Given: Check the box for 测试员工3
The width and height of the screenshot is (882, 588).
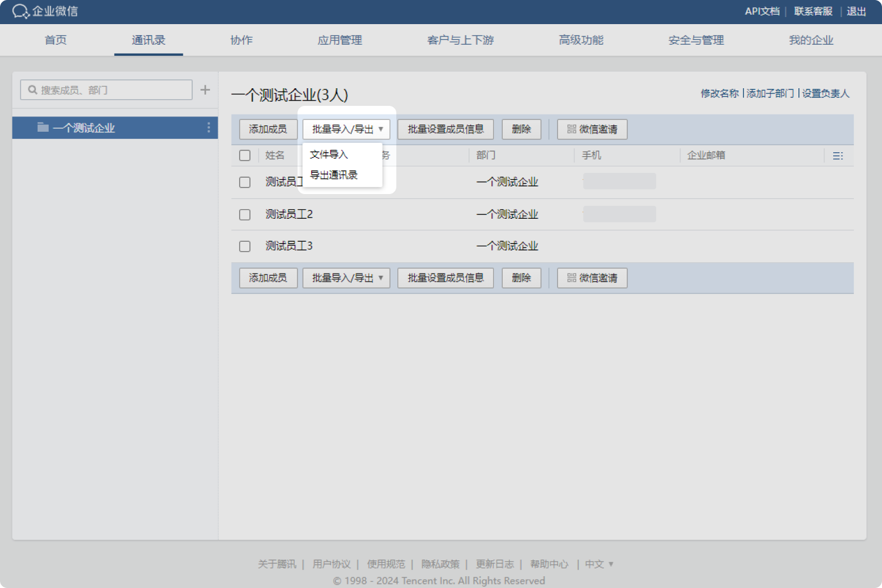Looking at the screenshot, I should [245, 246].
